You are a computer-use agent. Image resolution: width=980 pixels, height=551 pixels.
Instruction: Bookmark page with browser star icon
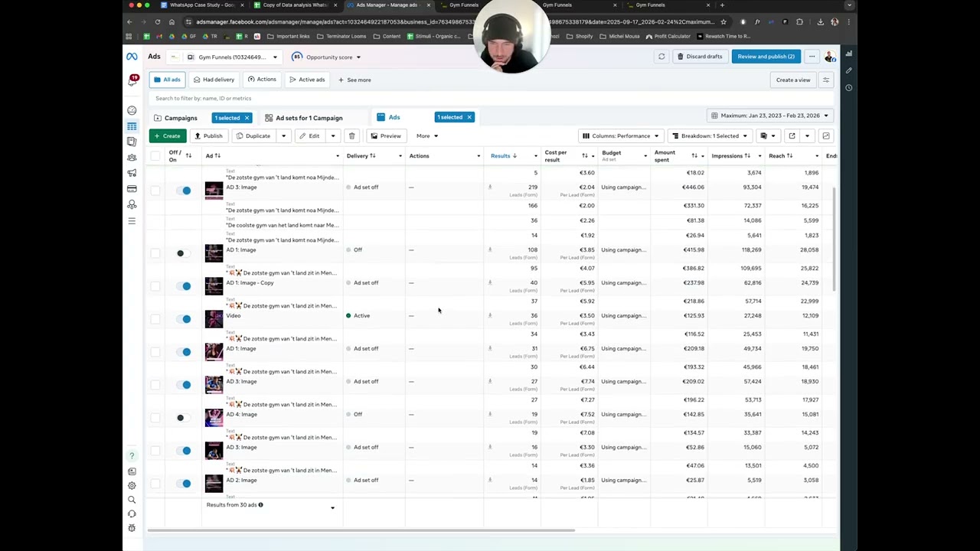point(723,21)
